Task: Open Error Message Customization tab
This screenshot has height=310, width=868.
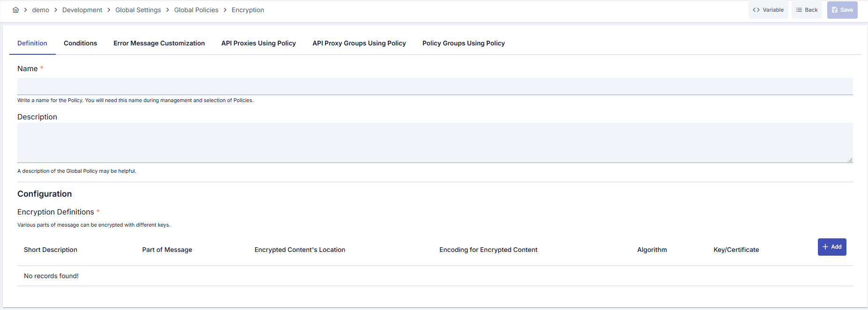Action: 159,43
